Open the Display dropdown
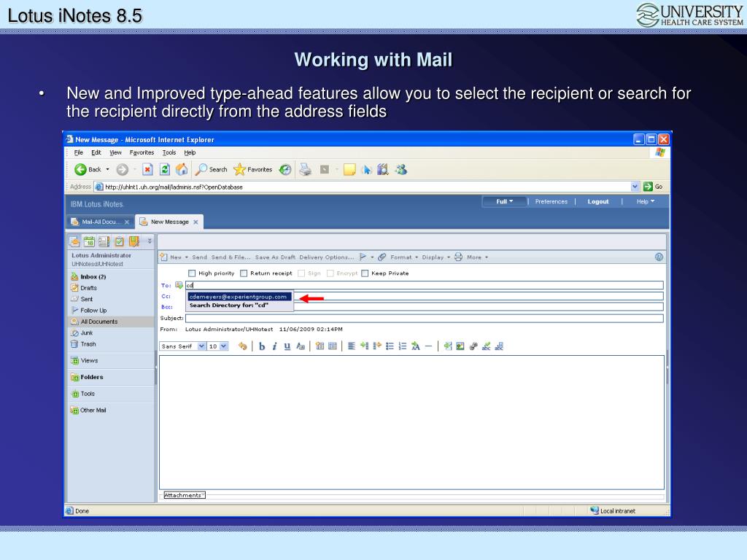Viewport: 747px width, 560px height. click(436, 257)
